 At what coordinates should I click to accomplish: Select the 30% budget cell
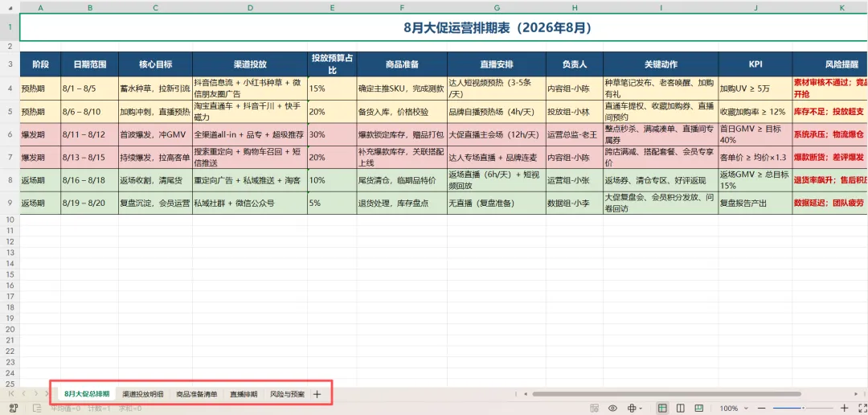coord(332,134)
